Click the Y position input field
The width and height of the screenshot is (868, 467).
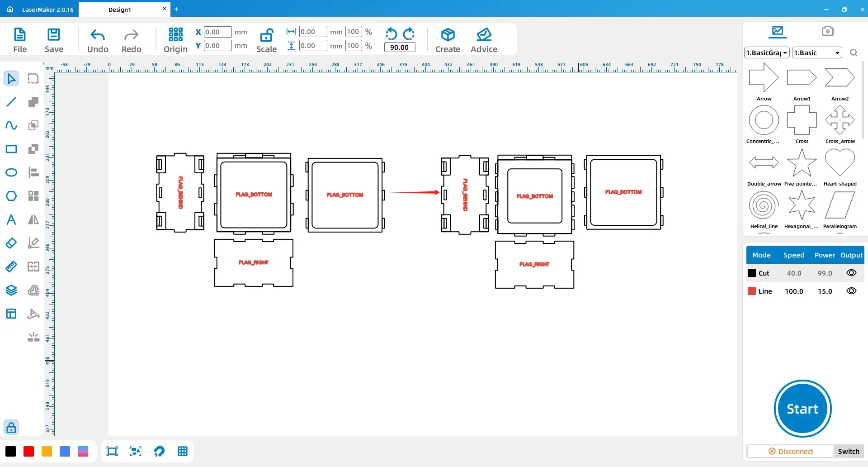coord(217,45)
